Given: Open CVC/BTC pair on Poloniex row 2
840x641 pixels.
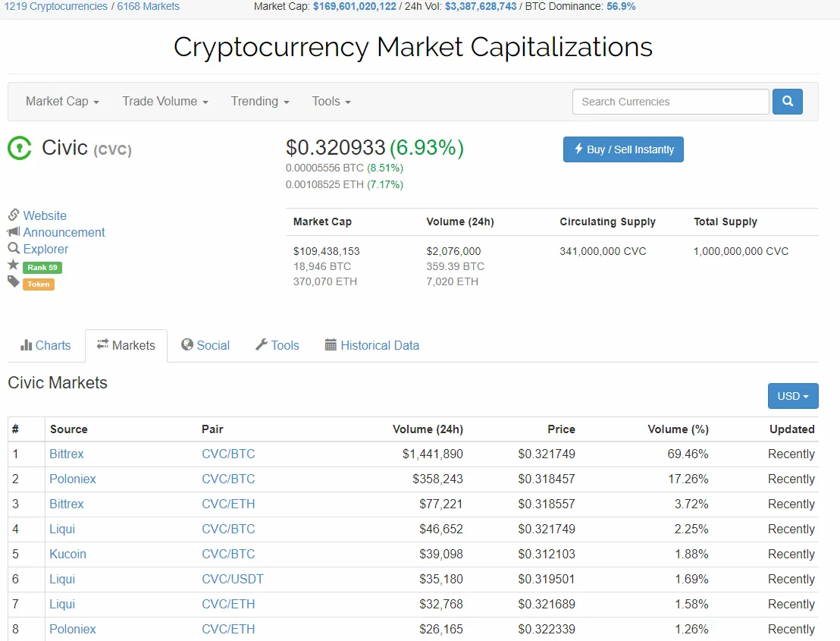Looking at the screenshot, I should (228, 479).
